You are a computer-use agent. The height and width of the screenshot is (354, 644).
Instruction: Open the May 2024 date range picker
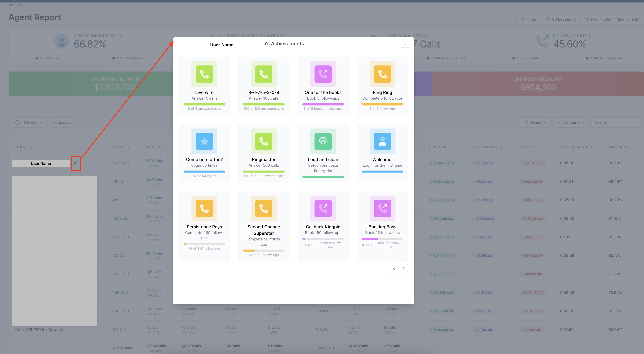(x=612, y=19)
